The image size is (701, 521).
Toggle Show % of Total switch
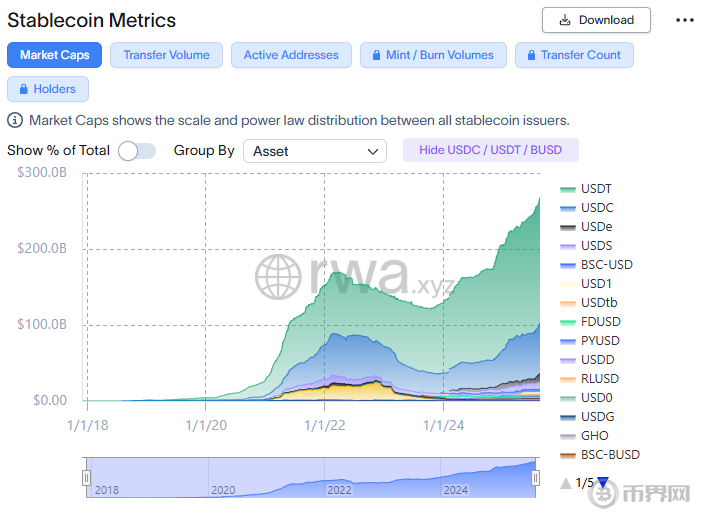(137, 151)
